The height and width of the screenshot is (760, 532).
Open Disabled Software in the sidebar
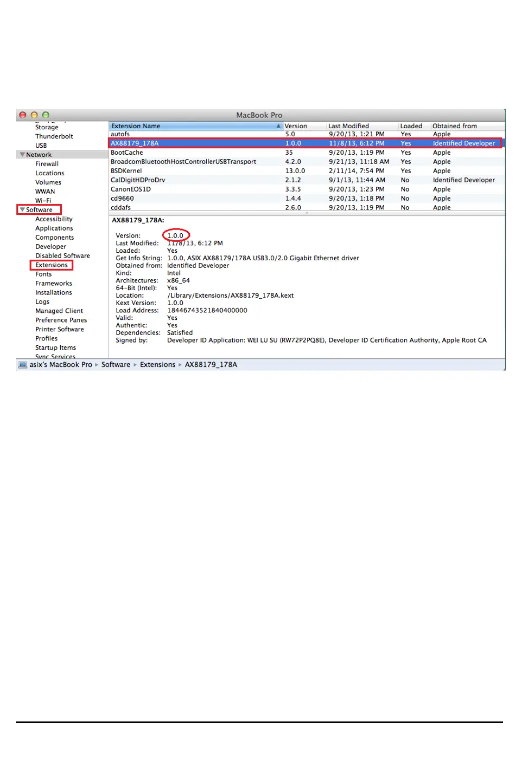pos(62,256)
